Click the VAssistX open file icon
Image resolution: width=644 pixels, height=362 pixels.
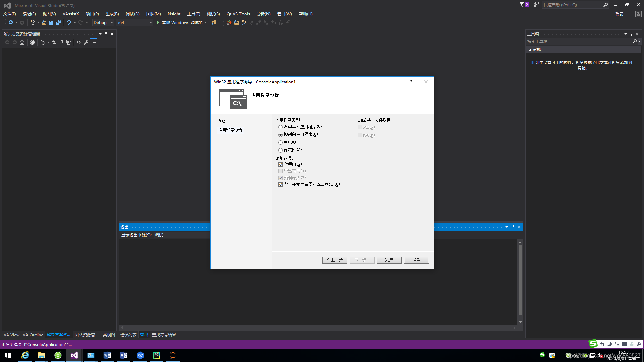coord(236,23)
